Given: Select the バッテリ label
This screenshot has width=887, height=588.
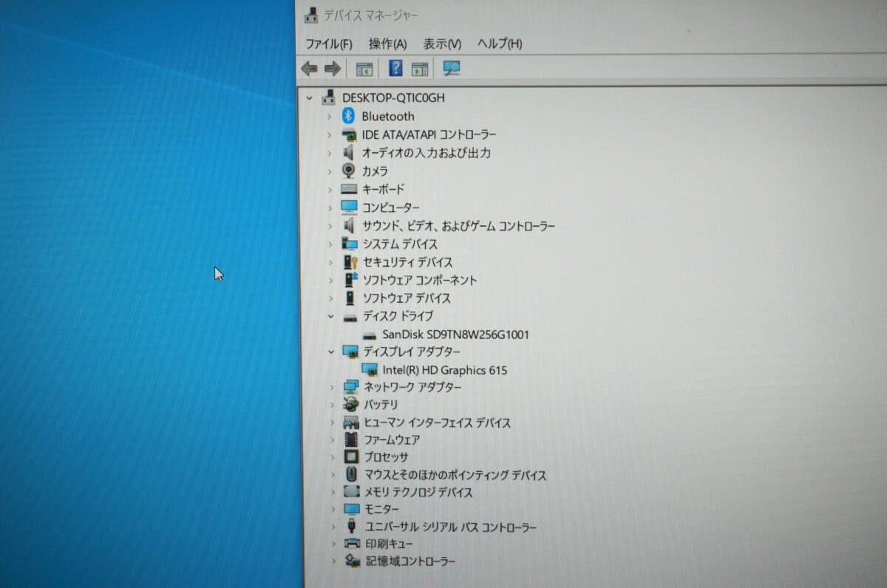Looking at the screenshot, I should pyautogui.click(x=381, y=405).
